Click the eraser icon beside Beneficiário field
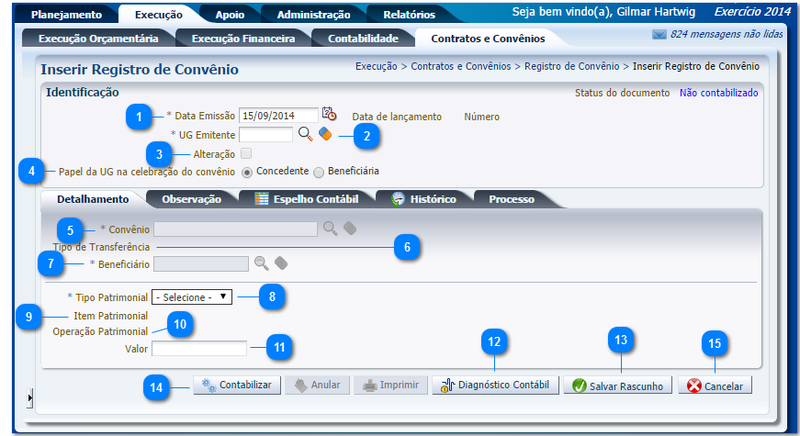Viewport: 800px width, 436px height. tap(281, 263)
